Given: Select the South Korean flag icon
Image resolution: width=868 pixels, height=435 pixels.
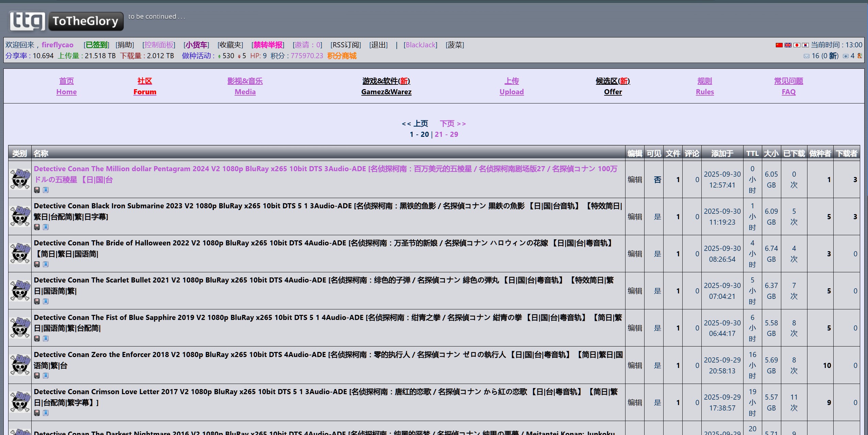Looking at the screenshot, I should coord(805,45).
